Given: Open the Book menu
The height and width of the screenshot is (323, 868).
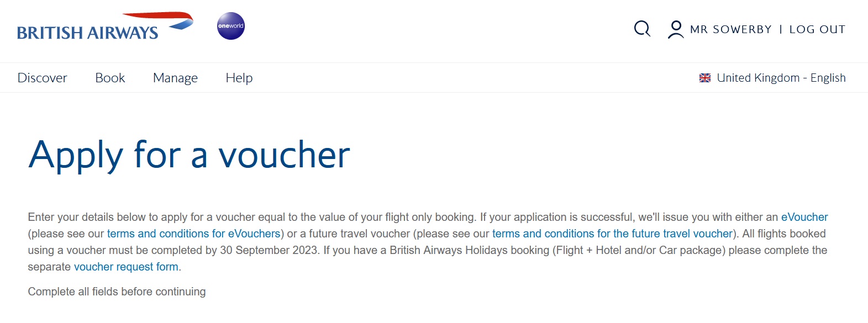Looking at the screenshot, I should tap(110, 78).
